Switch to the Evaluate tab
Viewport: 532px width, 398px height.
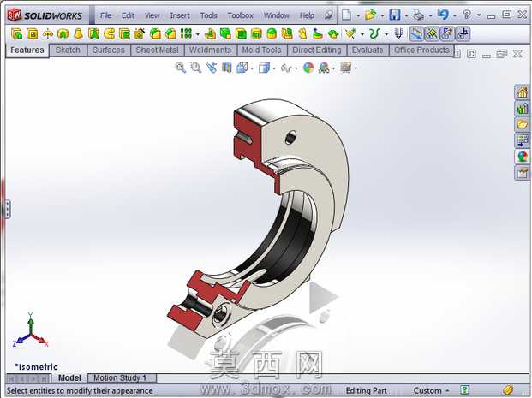pyautogui.click(x=368, y=50)
